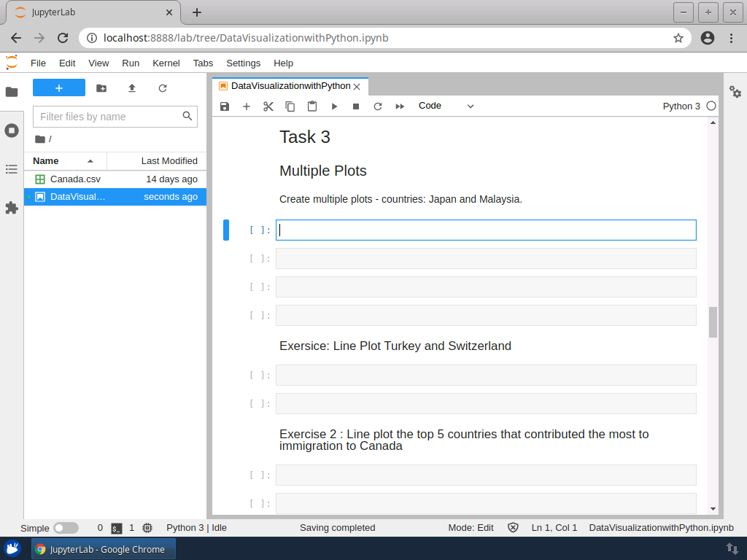Copy selected cells in notebook toolbar

click(x=290, y=106)
